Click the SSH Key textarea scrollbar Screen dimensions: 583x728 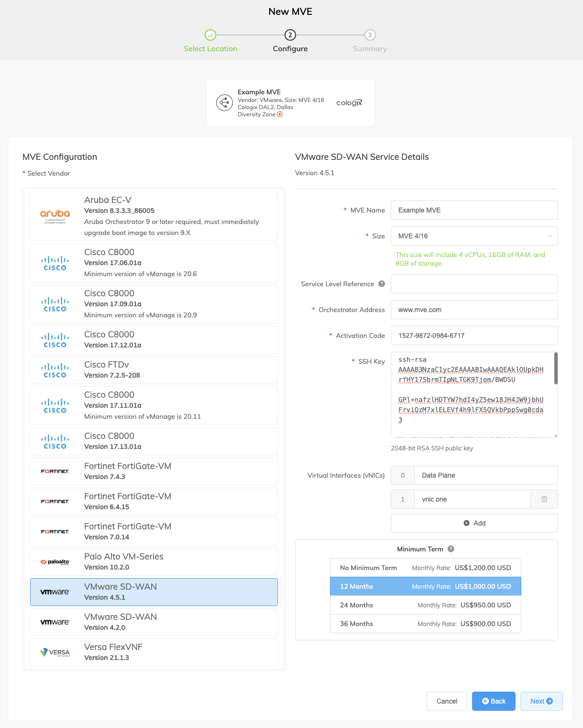click(556, 369)
